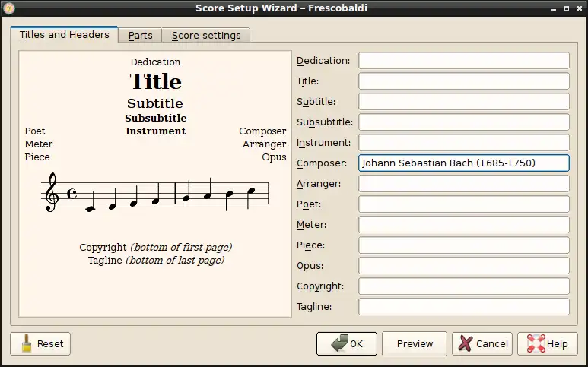Select the Opus input box
Screen dimensions: 588x367
click(x=464, y=266)
